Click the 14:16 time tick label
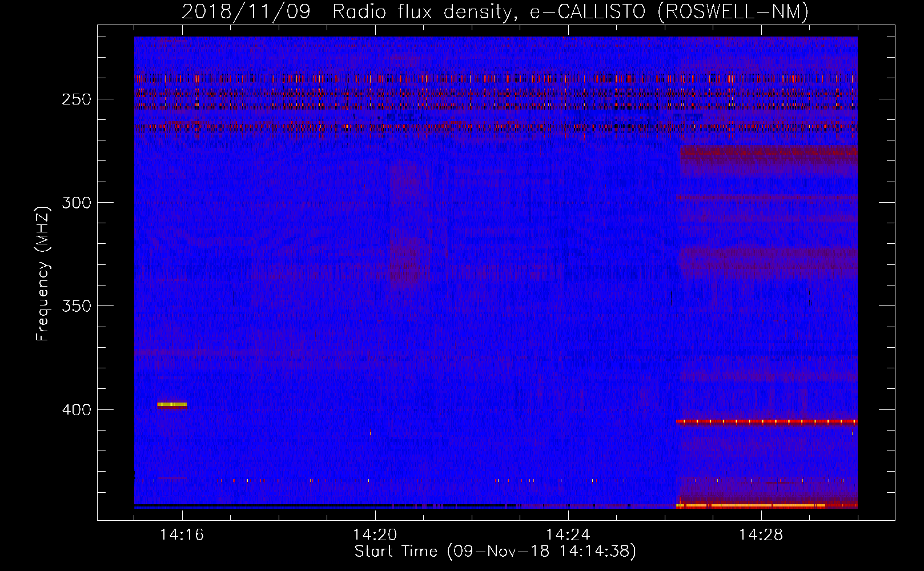 pyautogui.click(x=182, y=534)
